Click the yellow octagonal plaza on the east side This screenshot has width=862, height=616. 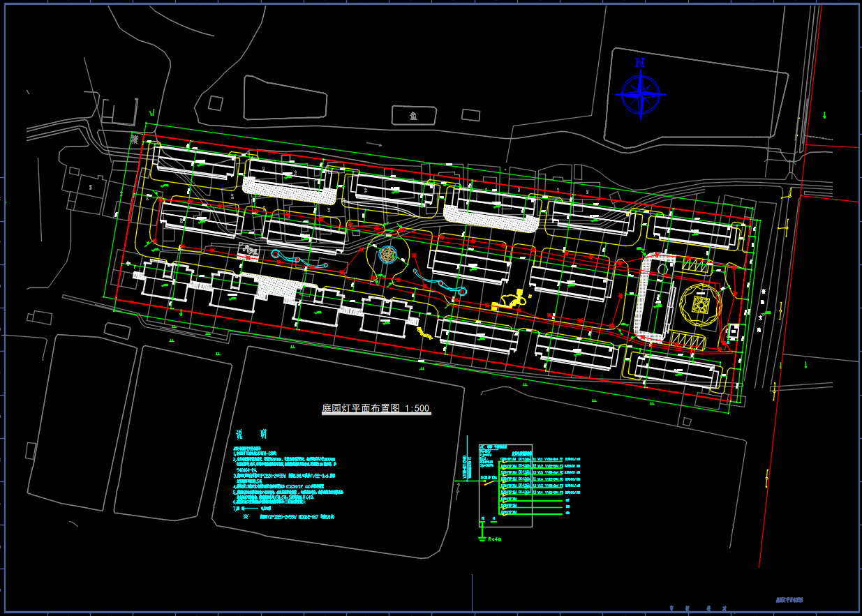[699, 304]
